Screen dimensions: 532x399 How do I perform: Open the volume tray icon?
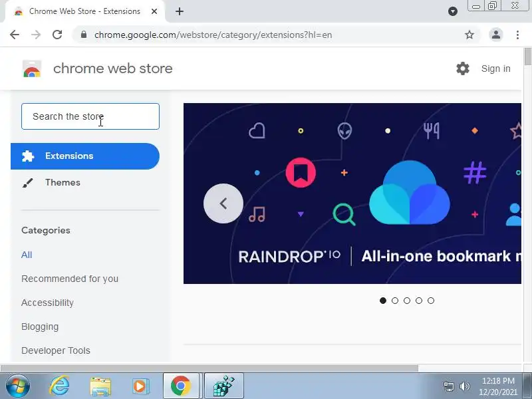464,386
